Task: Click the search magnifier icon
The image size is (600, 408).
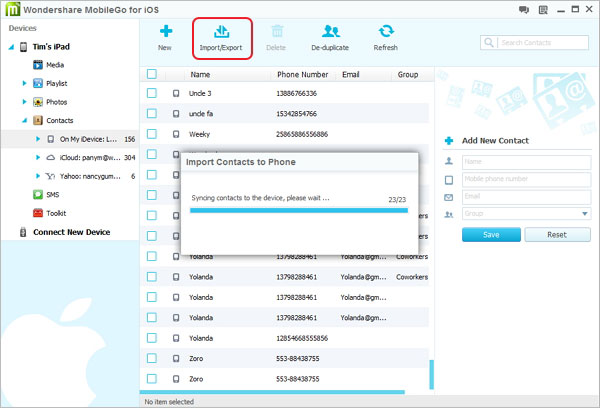Action: pos(489,42)
